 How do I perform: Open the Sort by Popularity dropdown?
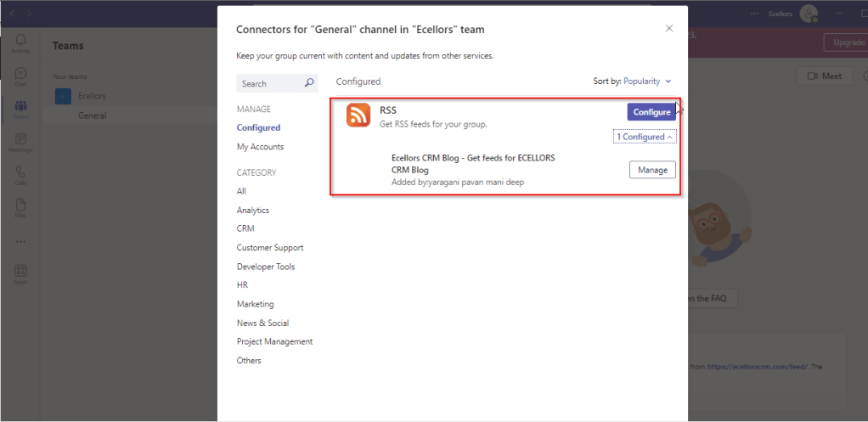point(647,82)
